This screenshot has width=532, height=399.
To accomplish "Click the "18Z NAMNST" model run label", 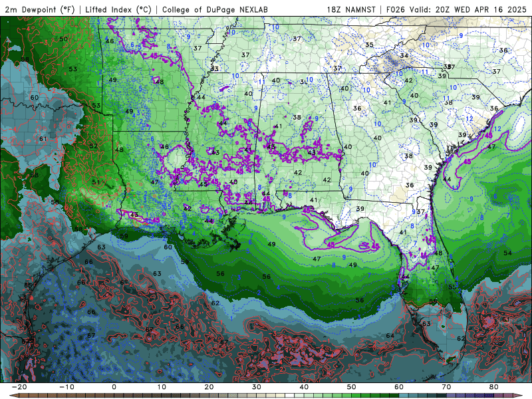I will (x=351, y=10).
